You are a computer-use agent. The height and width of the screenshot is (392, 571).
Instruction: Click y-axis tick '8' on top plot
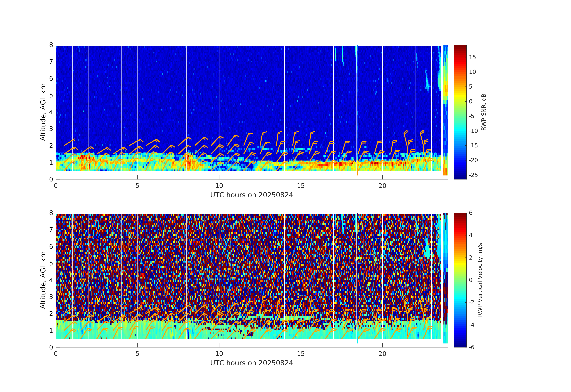(51, 45)
